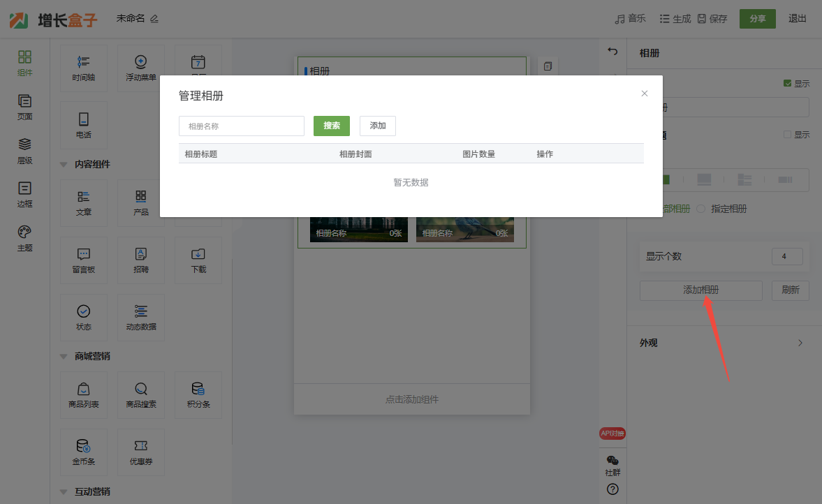Switch to the 页面 sidebar tab
This screenshot has height=504, width=822.
click(x=24, y=107)
